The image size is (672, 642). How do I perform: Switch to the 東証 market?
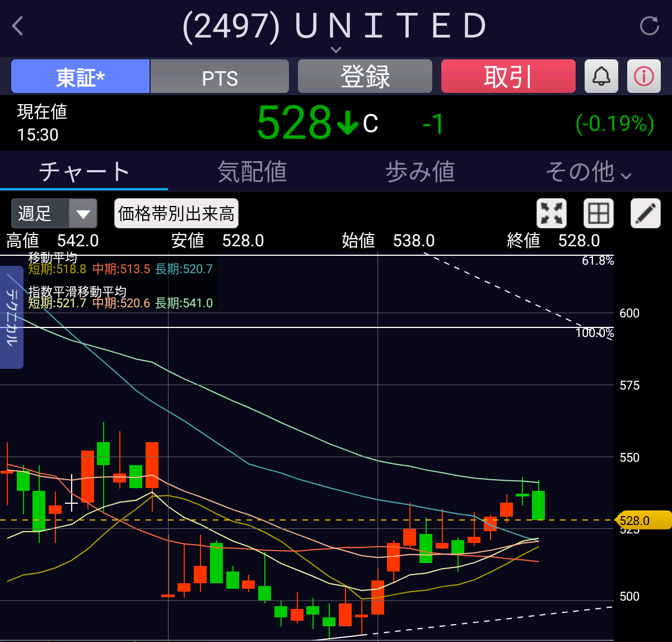pos(80,76)
